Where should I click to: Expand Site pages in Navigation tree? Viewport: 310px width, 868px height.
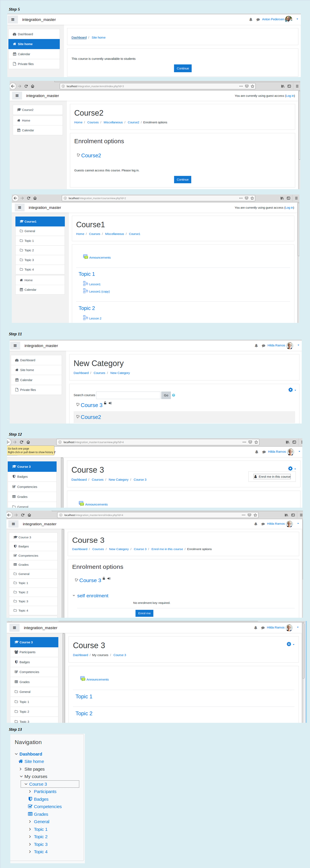pos(21,769)
